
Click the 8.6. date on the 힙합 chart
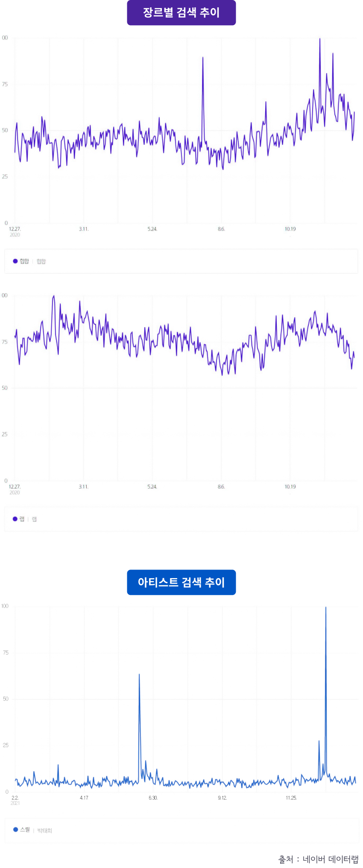[221, 229]
